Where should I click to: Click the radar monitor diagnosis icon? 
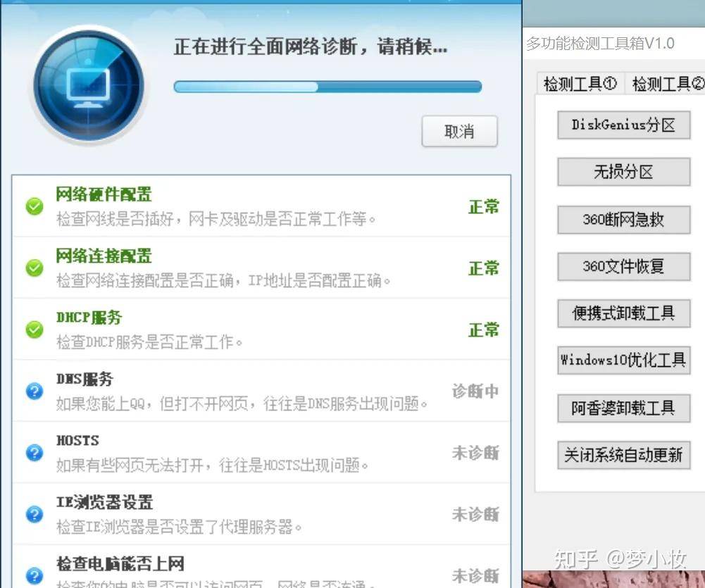pyautogui.click(x=89, y=86)
